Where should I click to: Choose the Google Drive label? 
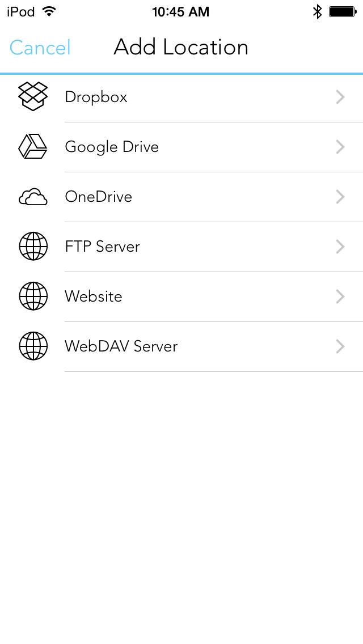click(x=112, y=147)
